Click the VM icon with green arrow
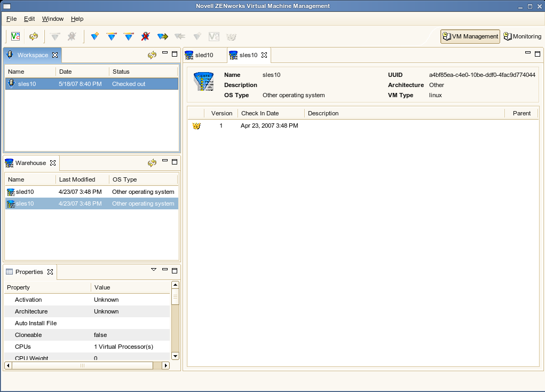545x392 pixels. [163, 36]
